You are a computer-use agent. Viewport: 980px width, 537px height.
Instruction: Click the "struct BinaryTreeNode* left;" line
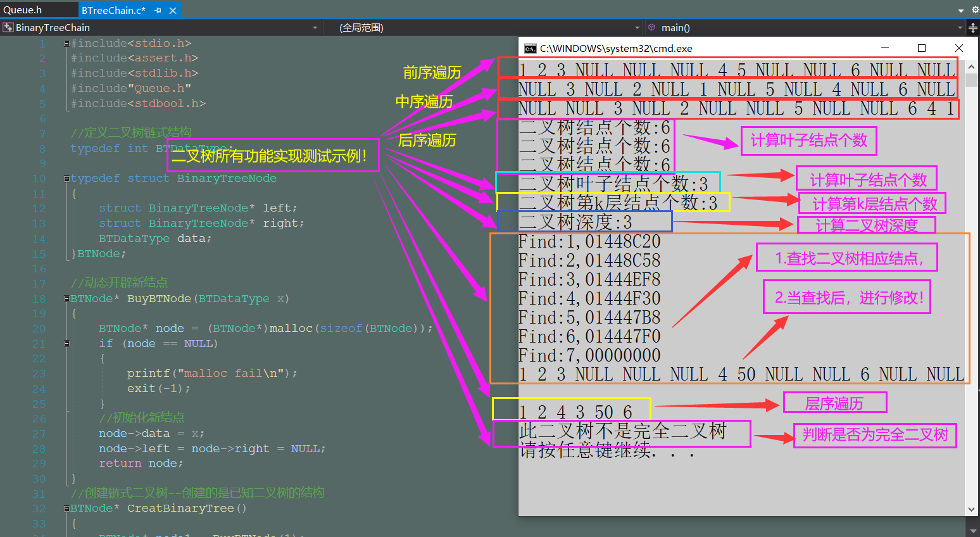(198, 208)
